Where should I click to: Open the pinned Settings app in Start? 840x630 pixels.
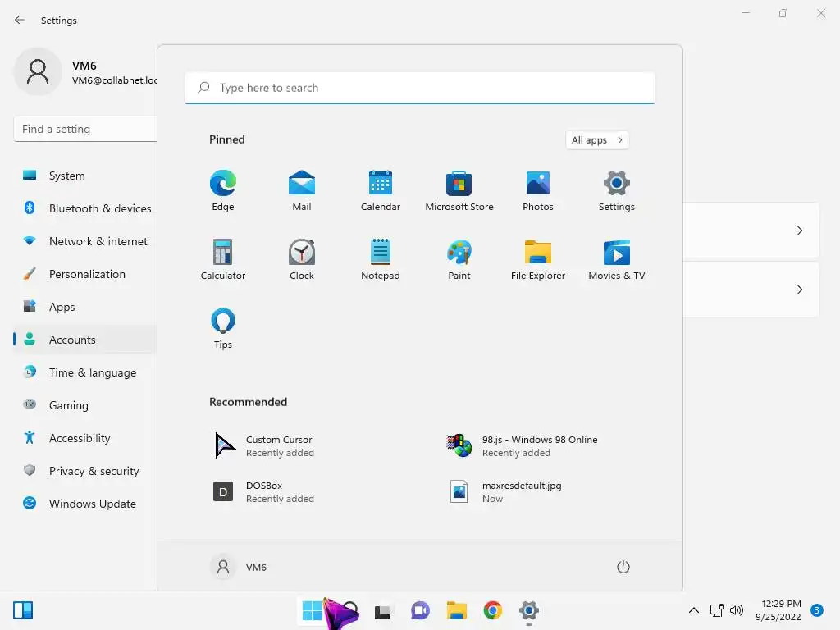pos(617,190)
